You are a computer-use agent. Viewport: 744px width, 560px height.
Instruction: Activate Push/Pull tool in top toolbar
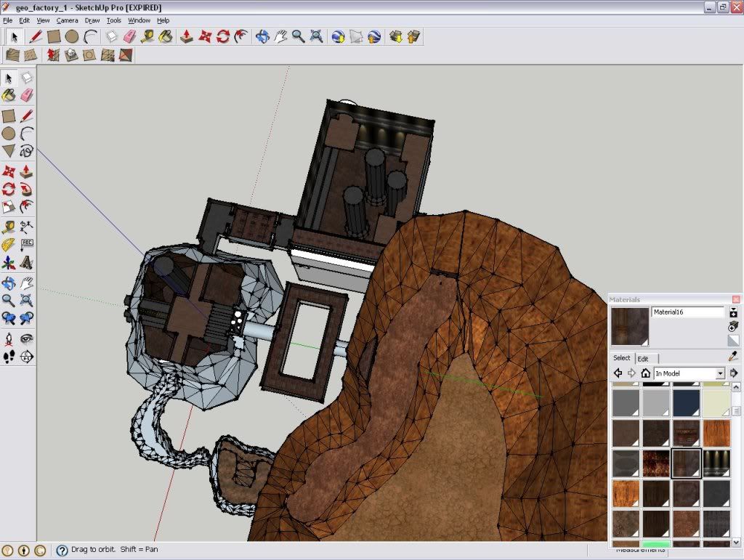click(187, 36)
